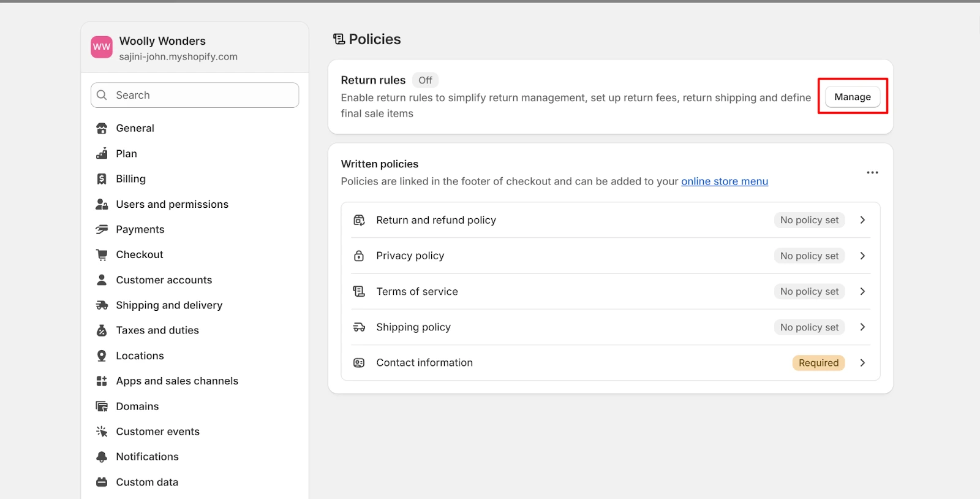Viewport: 980px width, 499px height.
Task: Expand Contact information chevron
Action: click(862, 363)
